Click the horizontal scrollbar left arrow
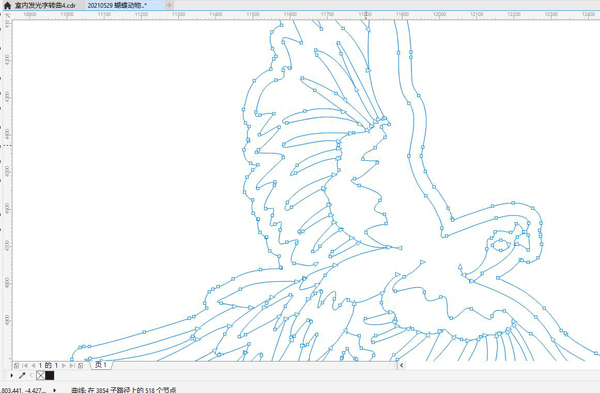The width and height of the screenshot is (600, 393). [x=401, y=365]
